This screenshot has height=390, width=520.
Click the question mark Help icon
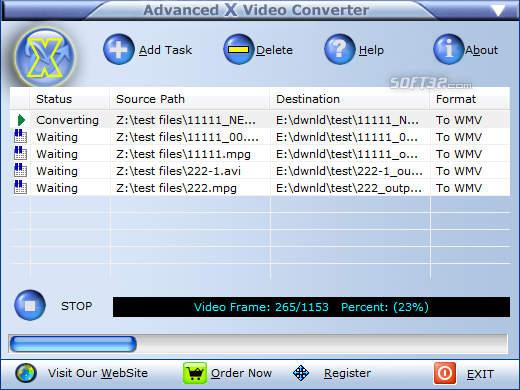339,49
